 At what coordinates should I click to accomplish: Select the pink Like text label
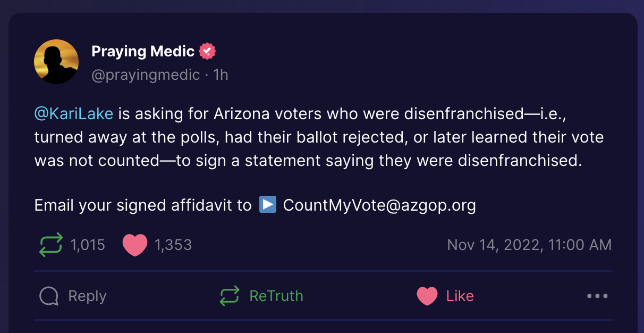pyautogui.click(x=460, y=296)
